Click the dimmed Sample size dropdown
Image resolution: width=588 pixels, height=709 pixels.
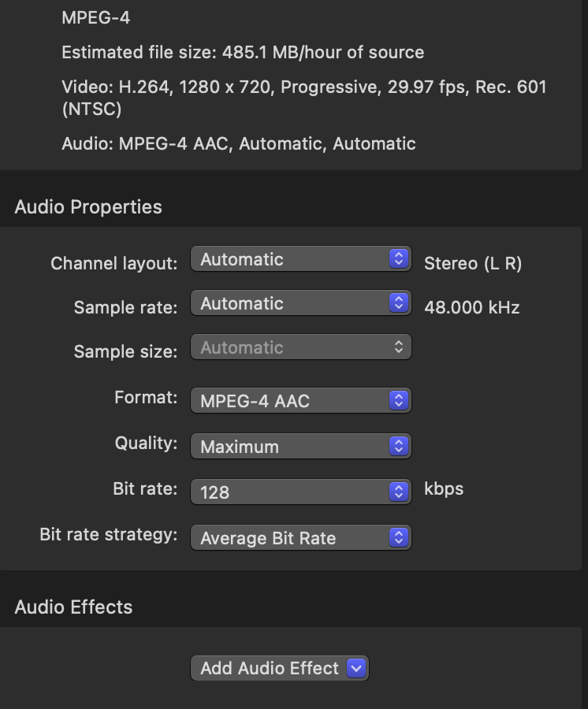click(x=300, y=347)
